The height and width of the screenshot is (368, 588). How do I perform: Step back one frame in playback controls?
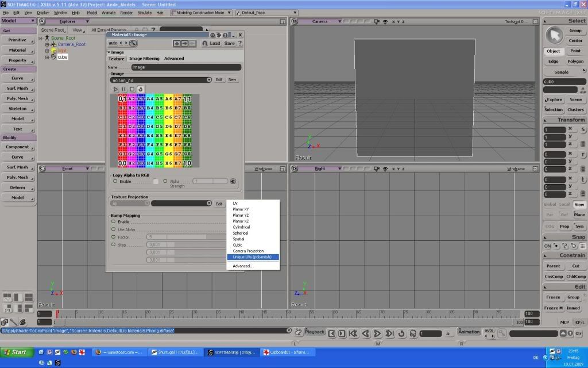[x=331, y=333]
